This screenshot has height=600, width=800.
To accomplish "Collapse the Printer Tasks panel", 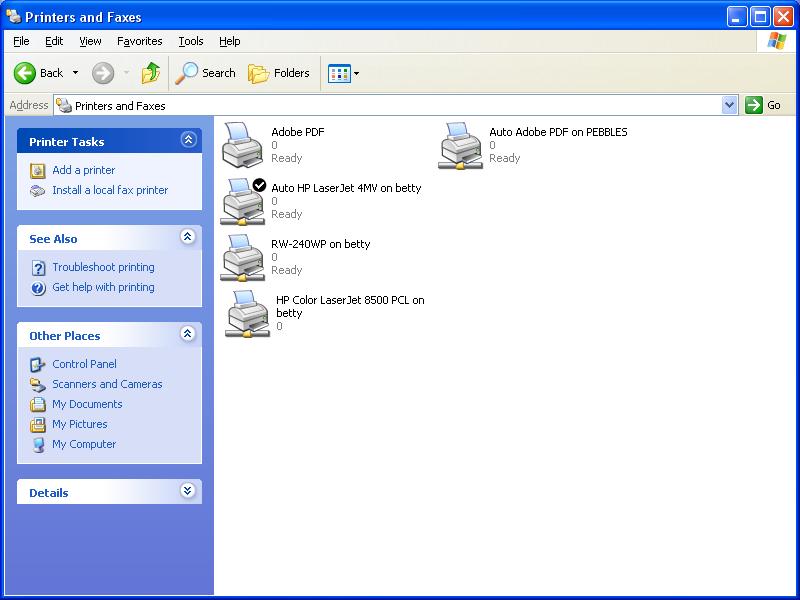I will pos(188,139).
